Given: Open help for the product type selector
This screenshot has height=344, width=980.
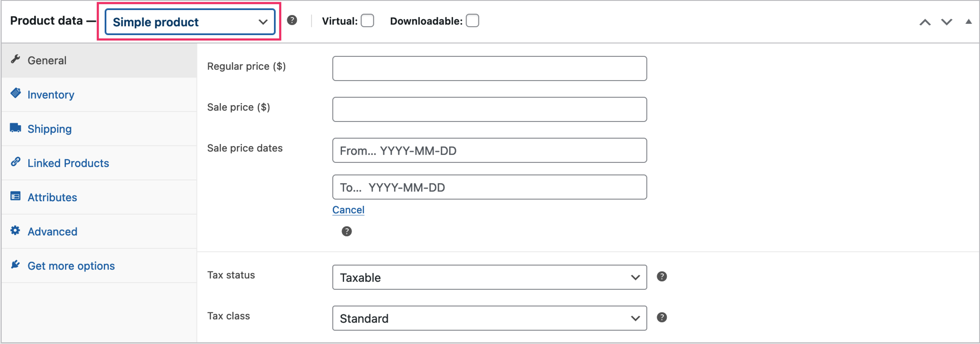Looking at the screenshot, I should 292,21.
